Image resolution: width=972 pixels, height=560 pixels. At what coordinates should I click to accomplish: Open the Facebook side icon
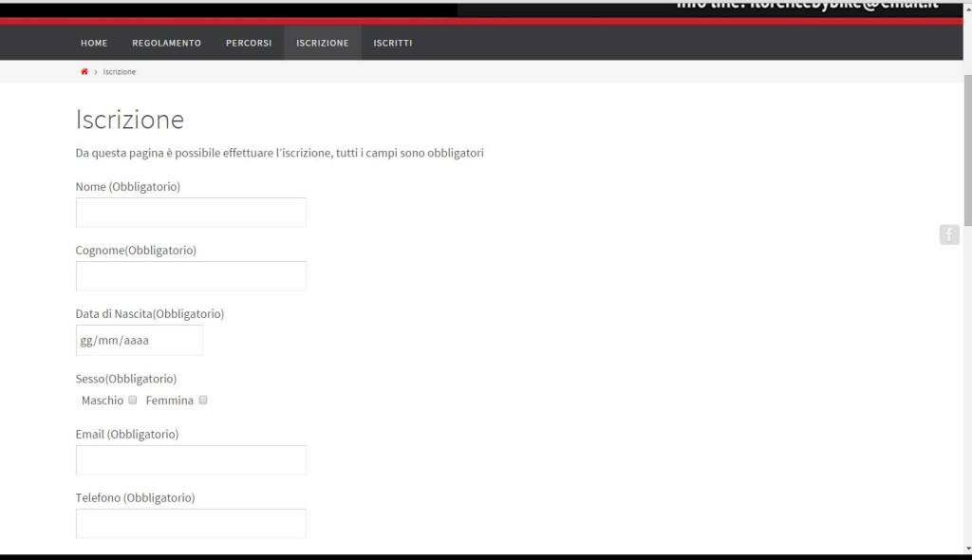949,234
